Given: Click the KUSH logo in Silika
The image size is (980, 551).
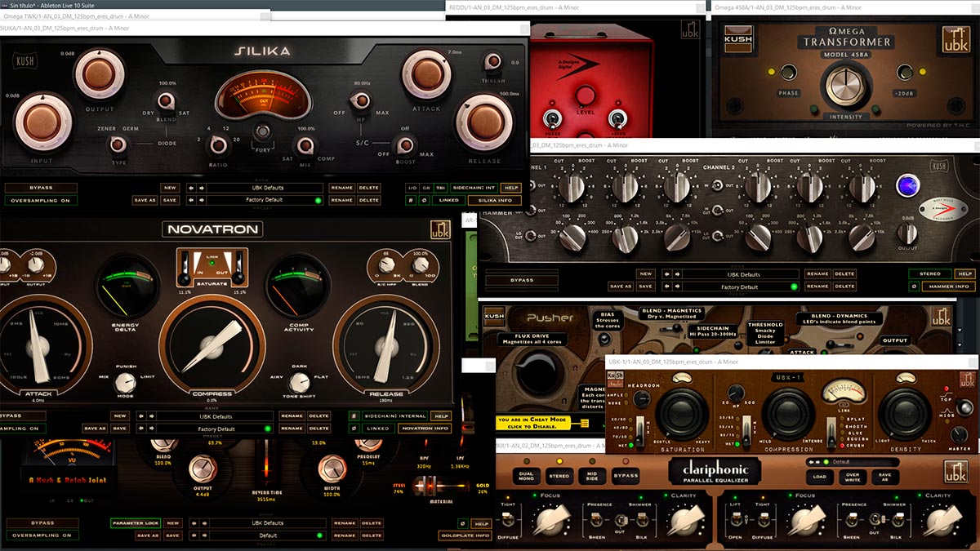Looking at the screenshot, I should click(x=25, y=61).
